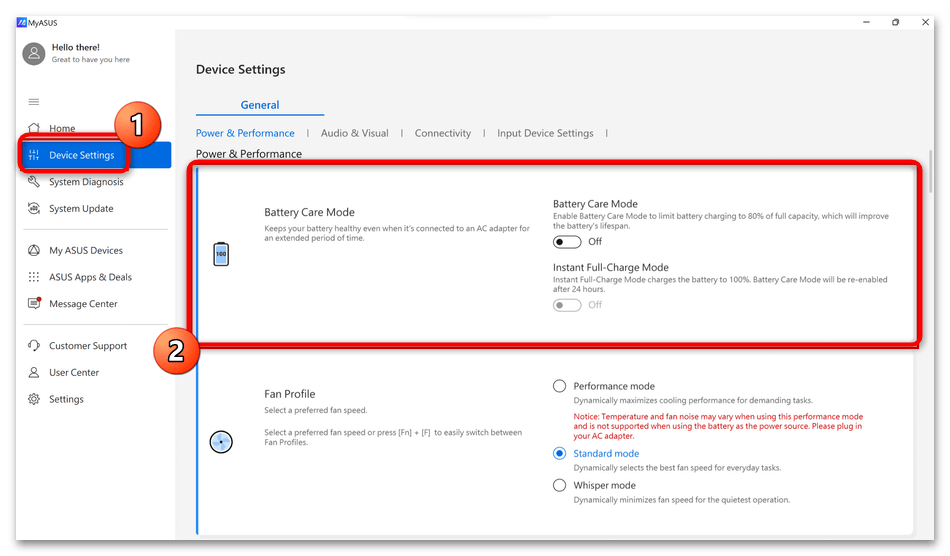
Task: Click the Settings gear icon
Action: (x=34, y=399)
